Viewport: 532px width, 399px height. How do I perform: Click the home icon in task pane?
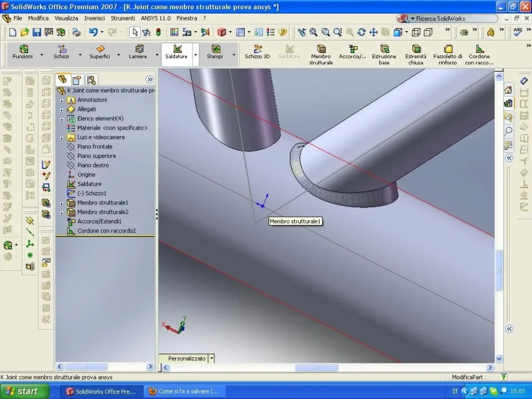tap(508, 90)
